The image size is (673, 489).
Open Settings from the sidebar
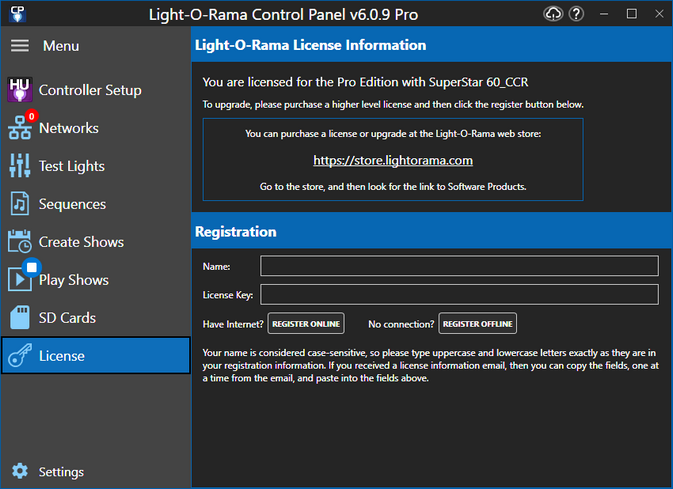(96, 471)
